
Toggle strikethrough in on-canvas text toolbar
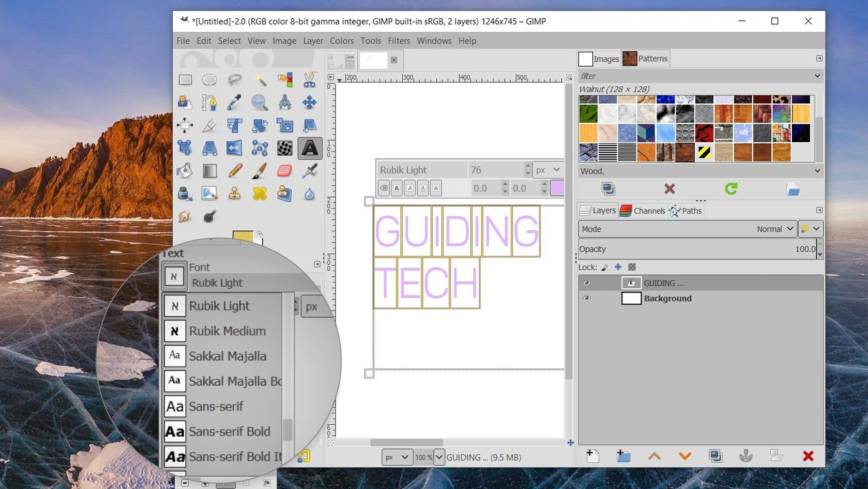click(x=435, y=188)
